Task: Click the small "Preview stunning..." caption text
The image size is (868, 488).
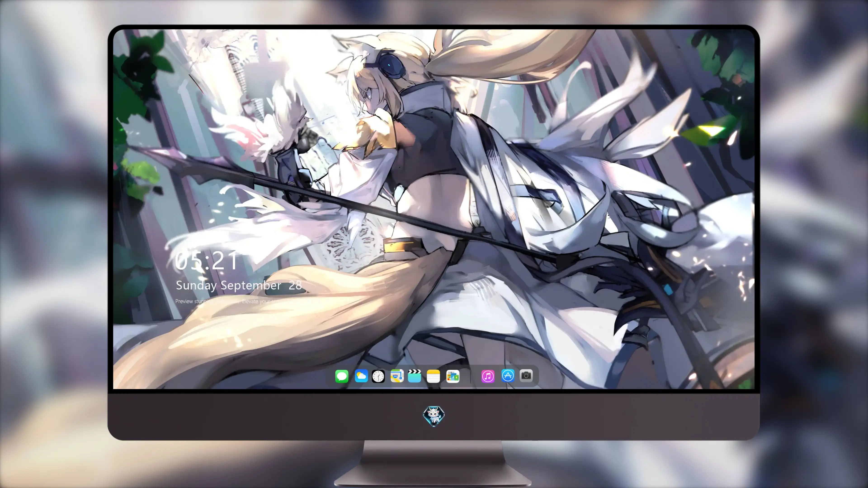Action: click(227, 301)
